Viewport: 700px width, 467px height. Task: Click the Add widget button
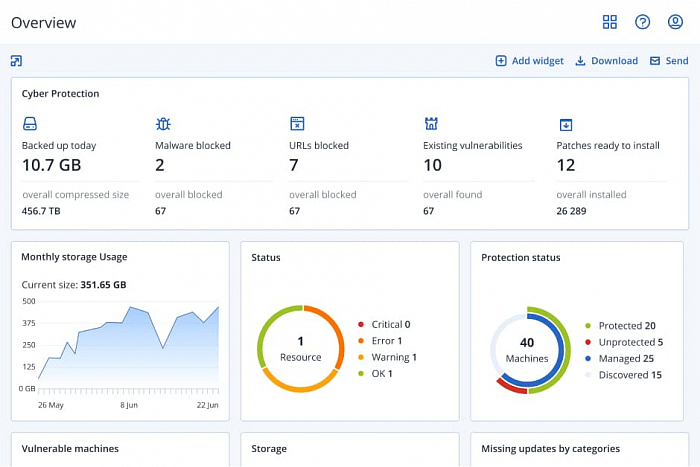pyautogui.click(x=529, y=61)
